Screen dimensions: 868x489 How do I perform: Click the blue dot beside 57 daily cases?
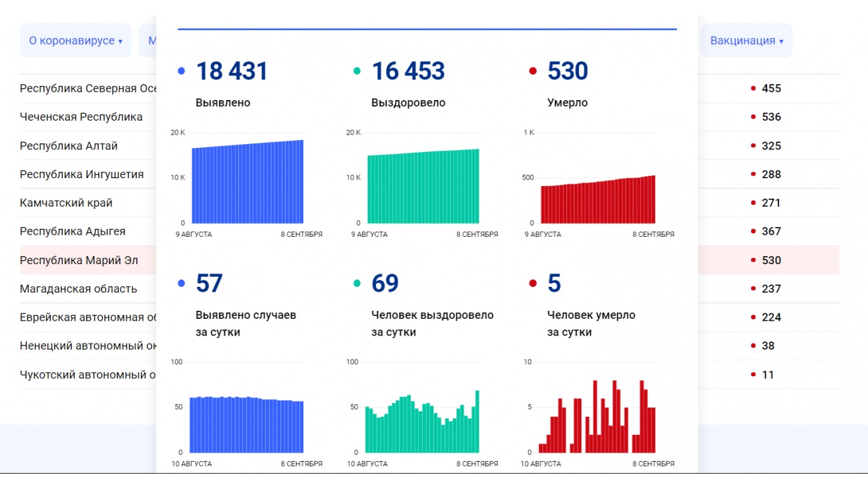coord(182,284)
